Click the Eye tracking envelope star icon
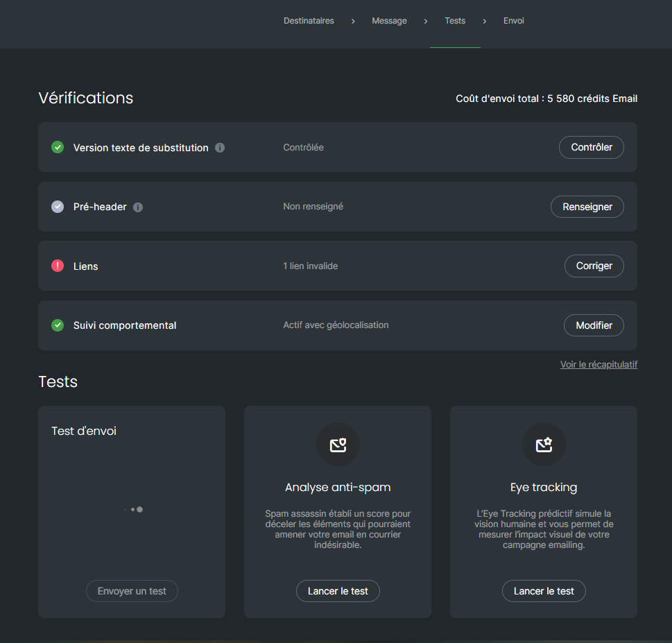The image size is (672, 643). 544,445
